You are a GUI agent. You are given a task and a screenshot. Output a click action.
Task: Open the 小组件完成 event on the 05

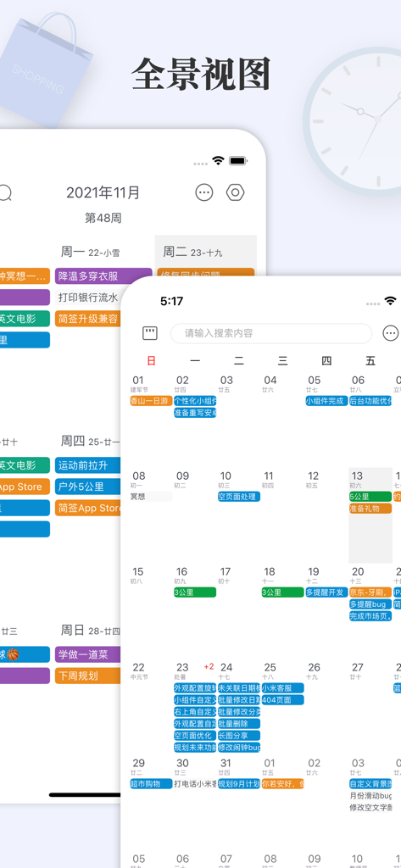(x=326, y=401)
